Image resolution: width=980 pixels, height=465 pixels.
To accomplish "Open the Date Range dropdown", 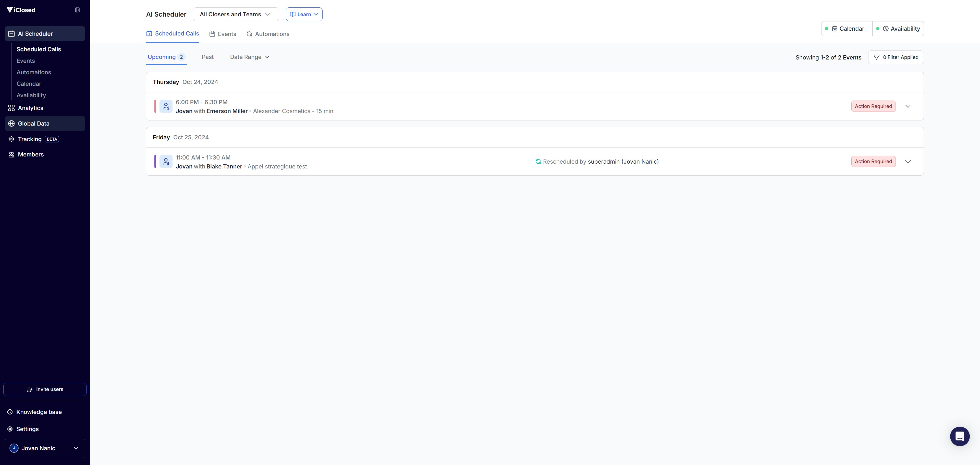I will pos(250,57).
